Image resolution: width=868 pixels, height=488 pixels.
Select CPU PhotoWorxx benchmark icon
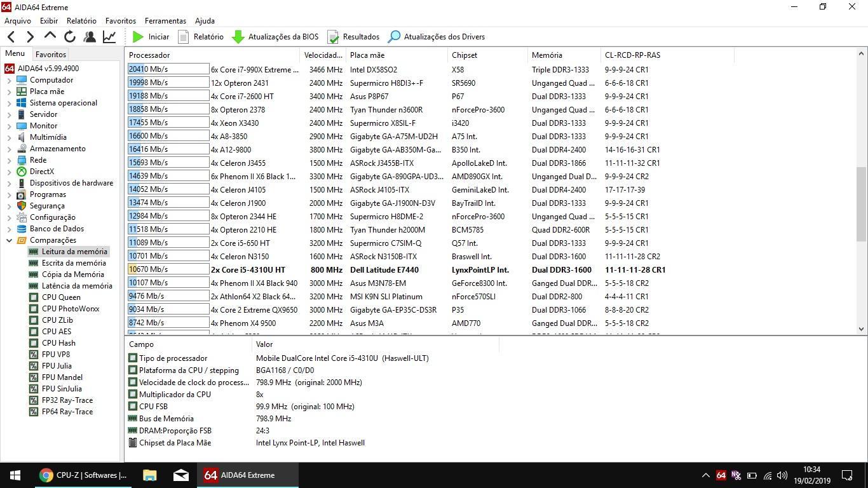pyautogui.click(x=34, y=309)
